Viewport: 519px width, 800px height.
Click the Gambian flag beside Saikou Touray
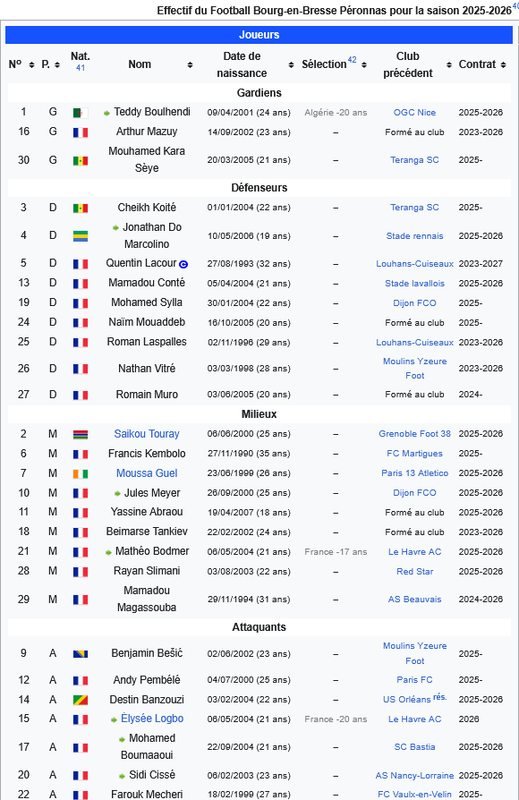point(80,434)
